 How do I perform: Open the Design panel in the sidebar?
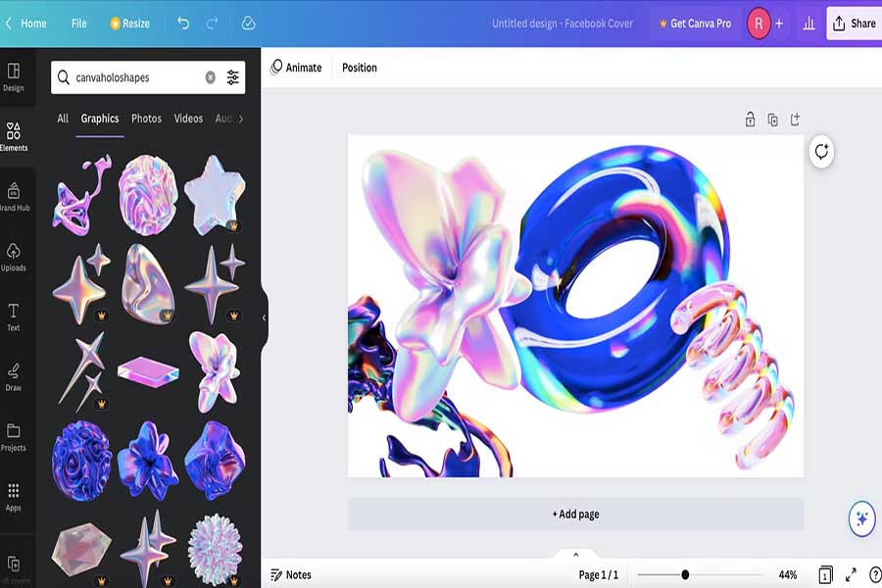pos(14,77)
